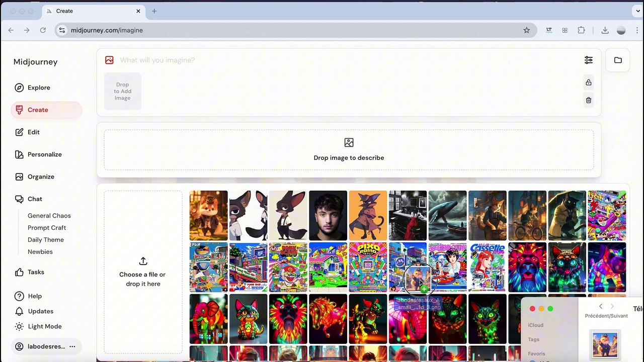This screenshot has height=362, width=644.
Task: Click the Finder window green zoom button
Action: [550, 309]
